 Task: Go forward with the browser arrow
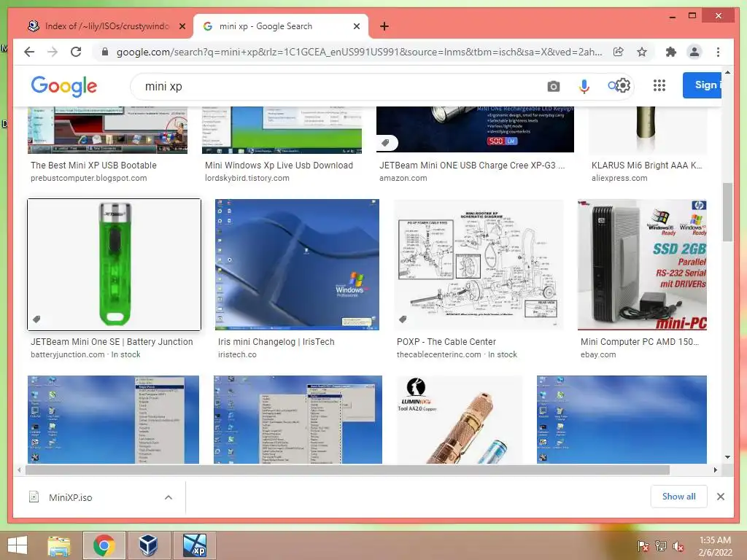[x=53, y=52]
